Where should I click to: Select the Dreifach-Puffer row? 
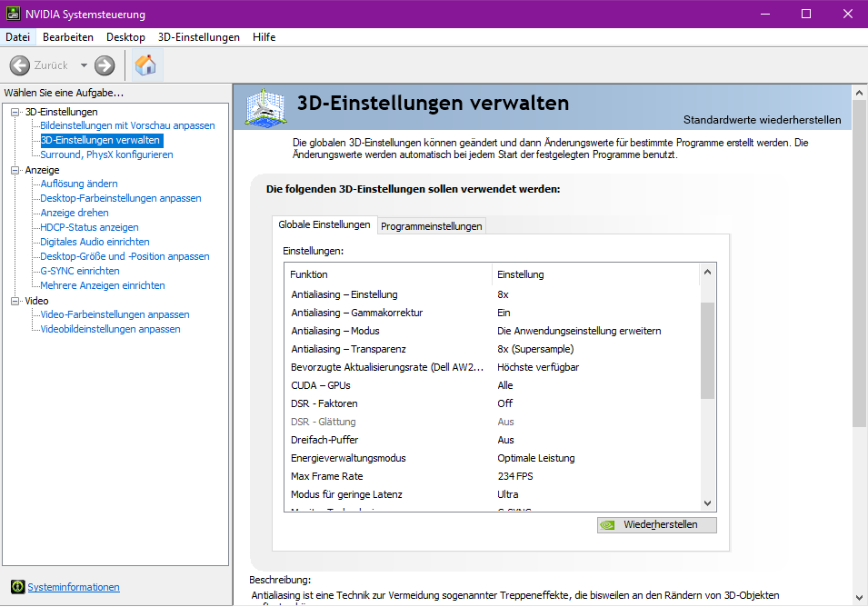point(492,440)
